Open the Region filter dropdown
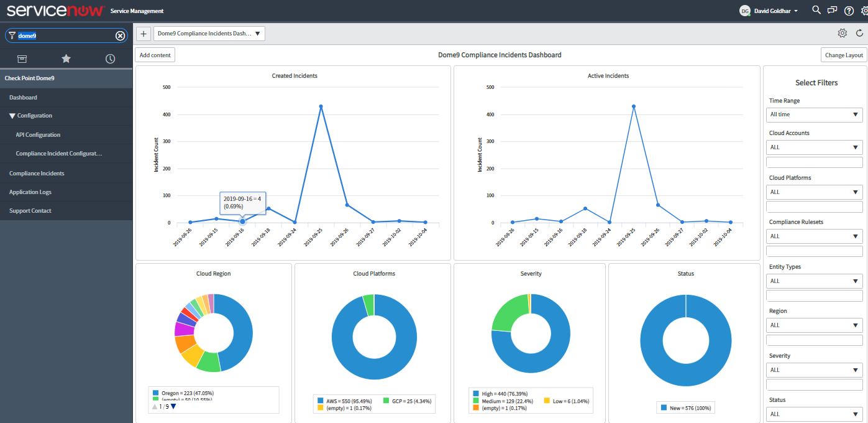This screenshot has height=423, width=868. point(815,325)
